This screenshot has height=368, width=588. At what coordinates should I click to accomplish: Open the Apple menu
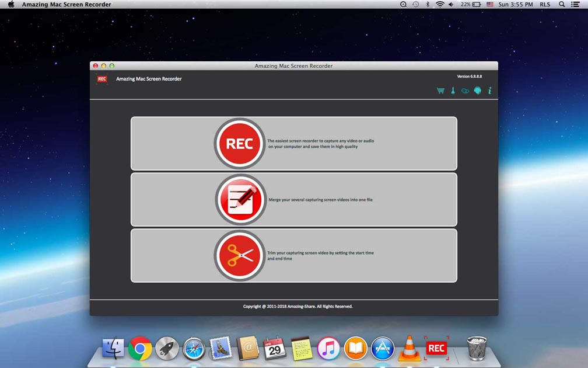(x=11, y=5)
